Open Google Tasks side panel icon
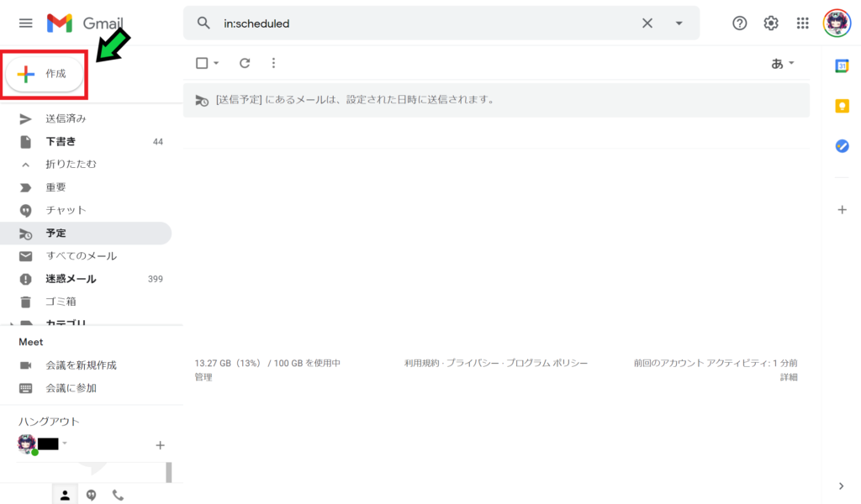861x504 pixels. pyautogui.click(x=842, y=145)
